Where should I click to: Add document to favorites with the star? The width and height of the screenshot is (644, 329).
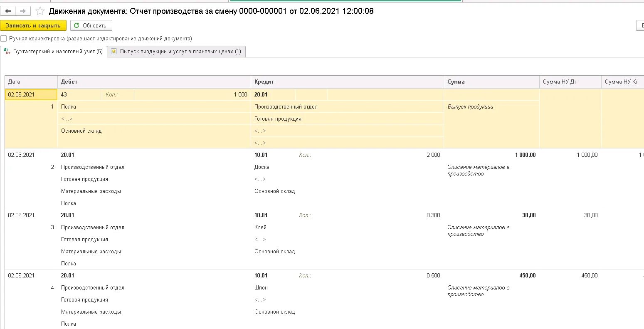[40, 11]
